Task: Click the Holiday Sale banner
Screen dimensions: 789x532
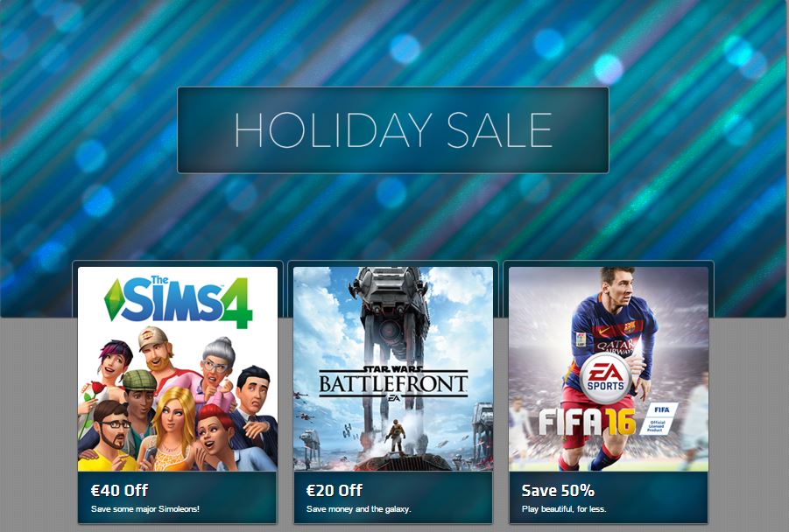Action: click(x=393, y=130)
